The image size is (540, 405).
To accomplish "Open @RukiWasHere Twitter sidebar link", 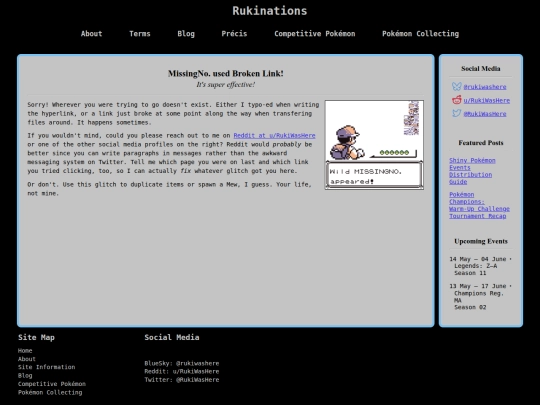I will (x=485, y=114).
